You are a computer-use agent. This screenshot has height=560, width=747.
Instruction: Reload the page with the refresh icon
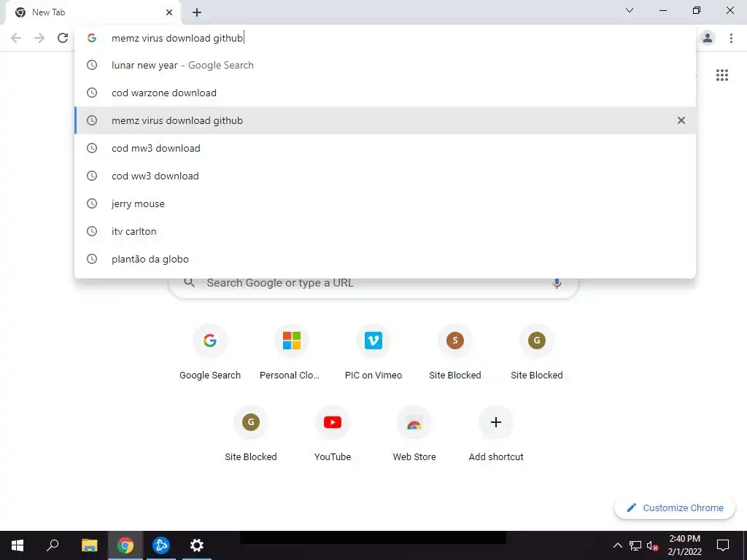pos(63,38)
